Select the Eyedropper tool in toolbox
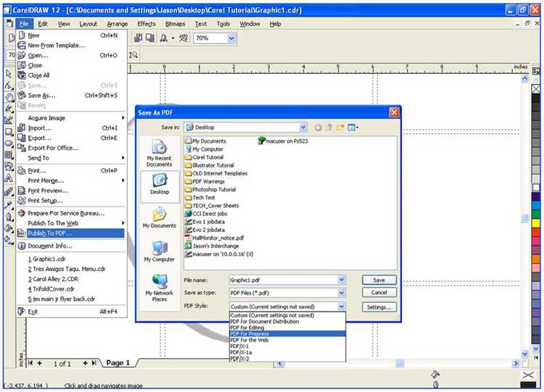 (x=9, y=205)
